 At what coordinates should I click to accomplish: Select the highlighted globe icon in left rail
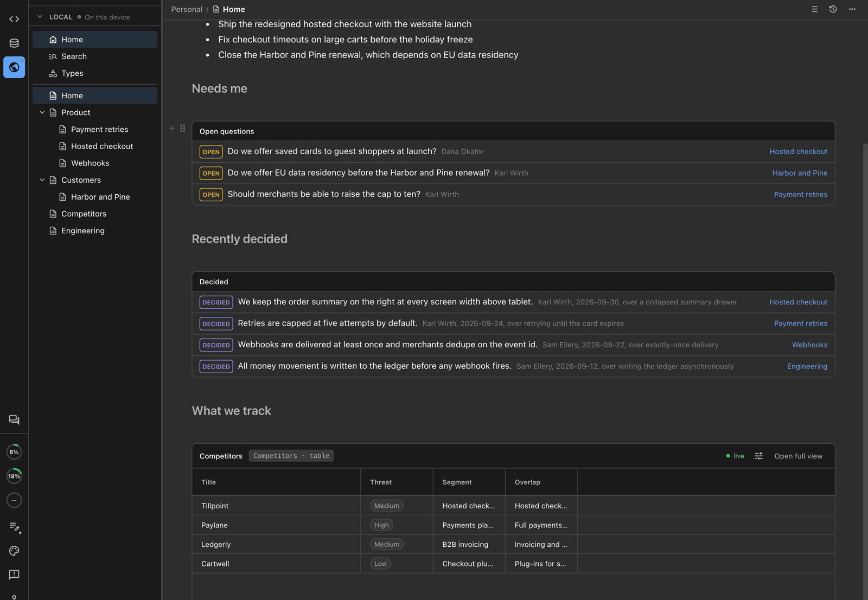point(14,67)
